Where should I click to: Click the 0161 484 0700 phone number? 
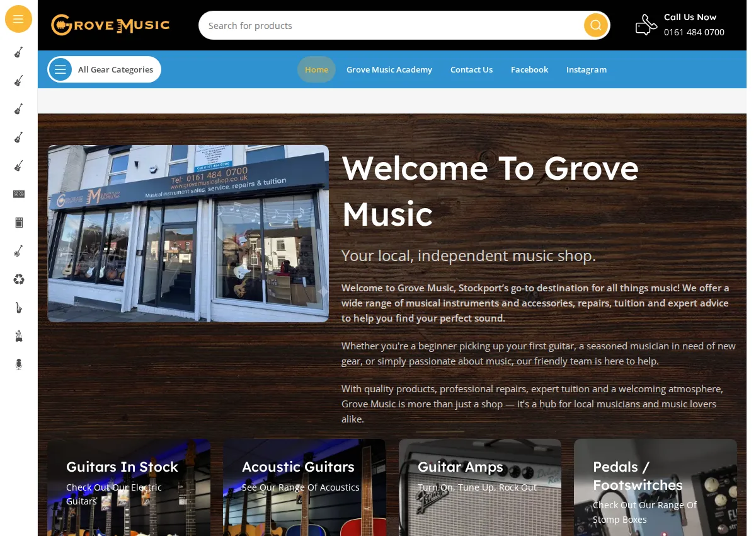[694, 32]
